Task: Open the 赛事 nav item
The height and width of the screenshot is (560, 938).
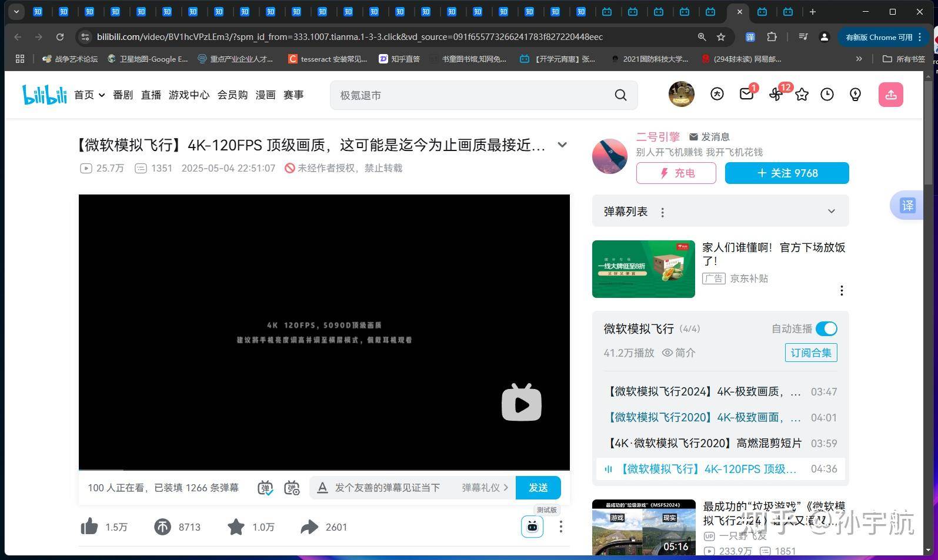Action: tap(293, 95)
